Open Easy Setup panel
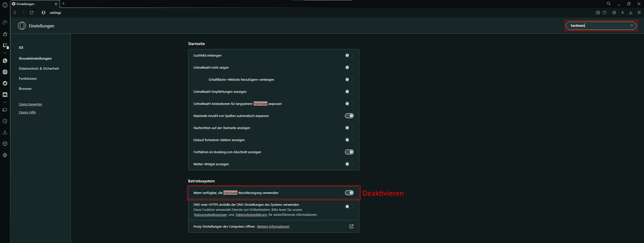This screenshot has height=243, width=644. point(639,13)
